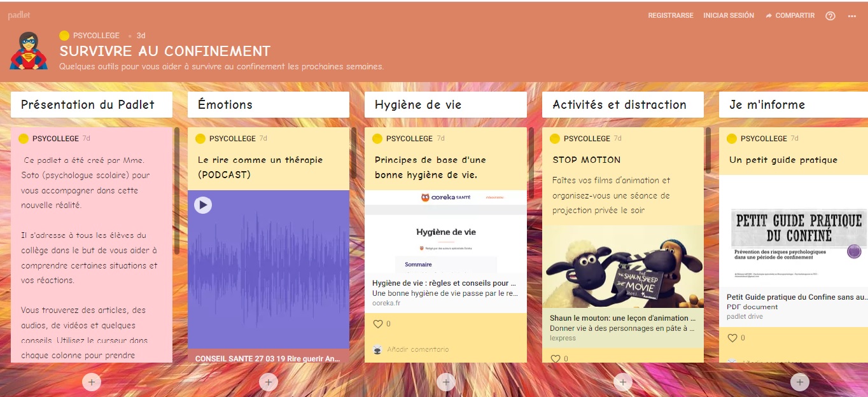
Task: Add a post under Activités et distraction column
Action: click(x=623, y=382)
